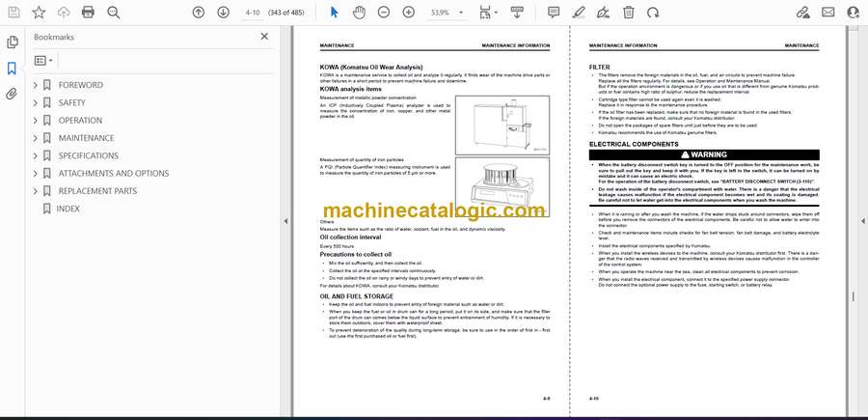Viewport: 868px width, 420px height.
Task: Expand the ATTACHMENTS AND OPTIONS bookmark
Action: 36,174
